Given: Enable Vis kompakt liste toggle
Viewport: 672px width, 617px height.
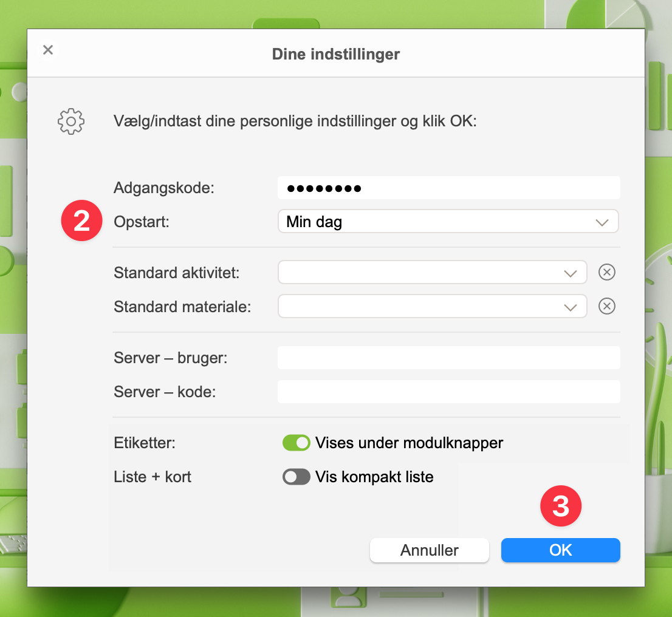Looking at the screenshot, I should pos(296,477).
